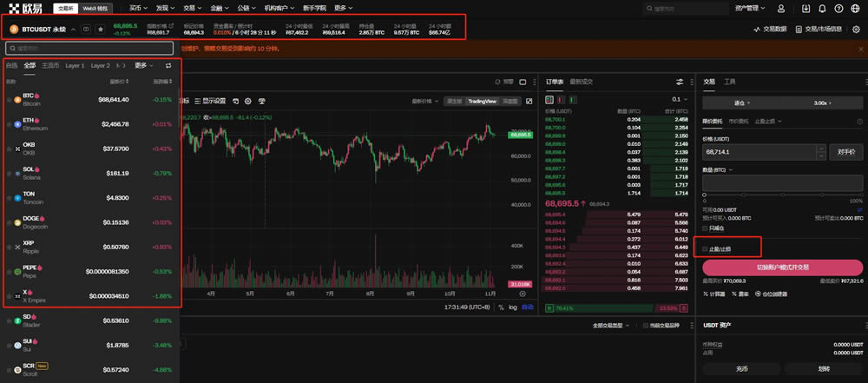The width and height of the screenshot is (868, 383).
Task: Toggle BTC Bitcoin favorite star
Action: pyautogui.click(x=9, y=99)
